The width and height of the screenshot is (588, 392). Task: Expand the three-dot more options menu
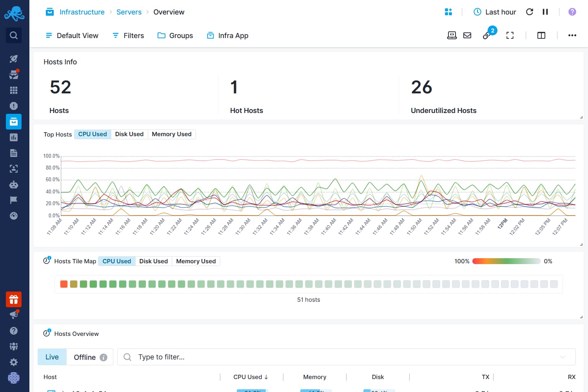[x=572, y=35]
